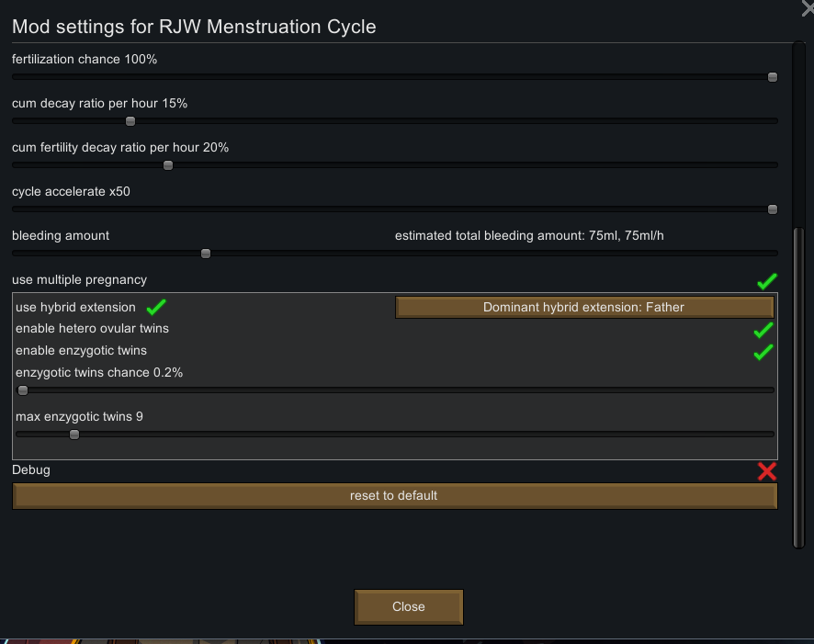814x644 pixels.
Task: Click the vertical scrollbar thumb
Action: coord(798,387)
